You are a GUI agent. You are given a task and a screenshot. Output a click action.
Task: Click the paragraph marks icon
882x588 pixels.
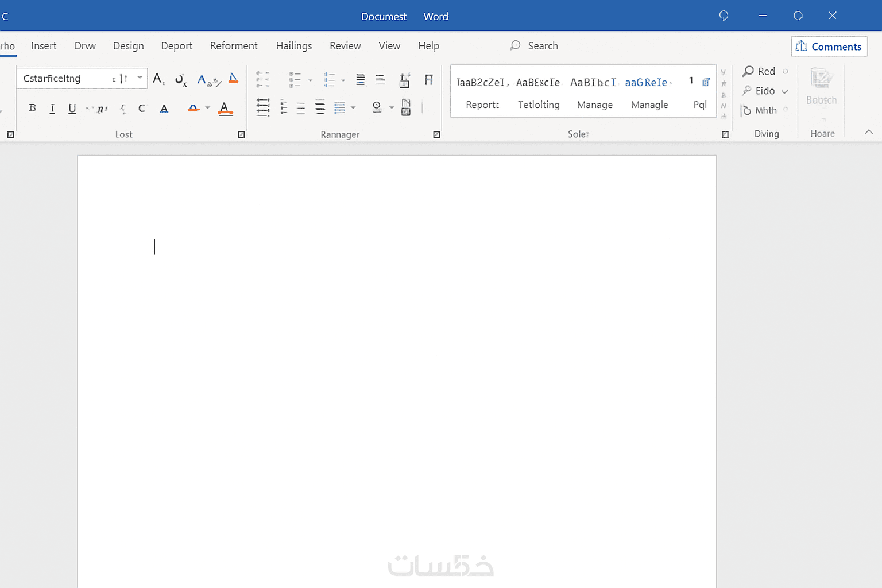tap(428, 80)
